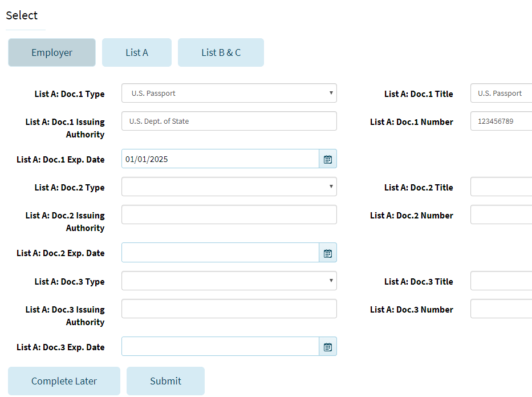The image size is (532, 397).
Task: Click the Doc.2 Issuing Authority field
Action: click(229, 215)
